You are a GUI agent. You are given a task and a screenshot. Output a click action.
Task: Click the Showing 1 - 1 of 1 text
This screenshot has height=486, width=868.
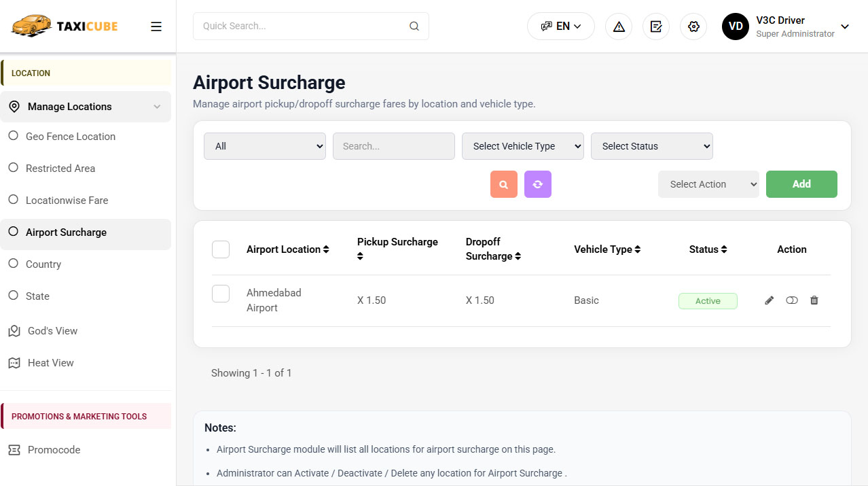tap(251, 373)
